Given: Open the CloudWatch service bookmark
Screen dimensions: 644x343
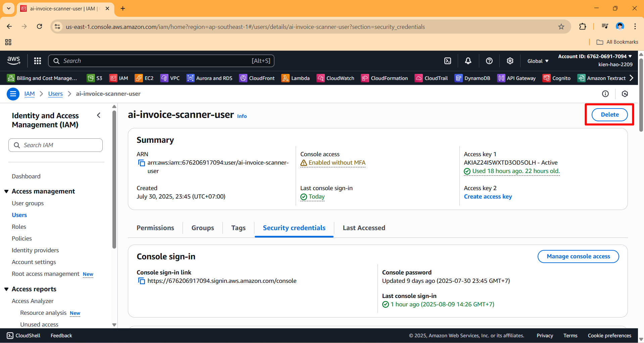Looking at the screenshot, I should point(335,78).
